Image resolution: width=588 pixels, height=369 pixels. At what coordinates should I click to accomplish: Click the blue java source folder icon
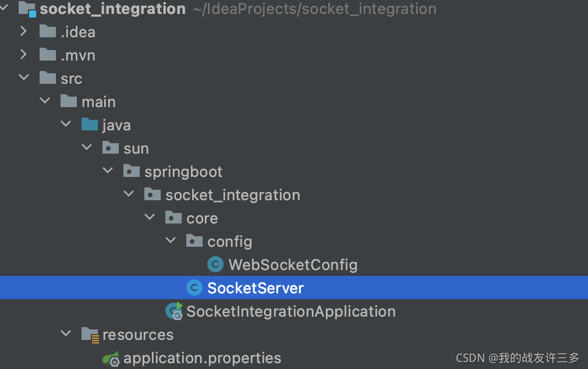pos(90,125)
